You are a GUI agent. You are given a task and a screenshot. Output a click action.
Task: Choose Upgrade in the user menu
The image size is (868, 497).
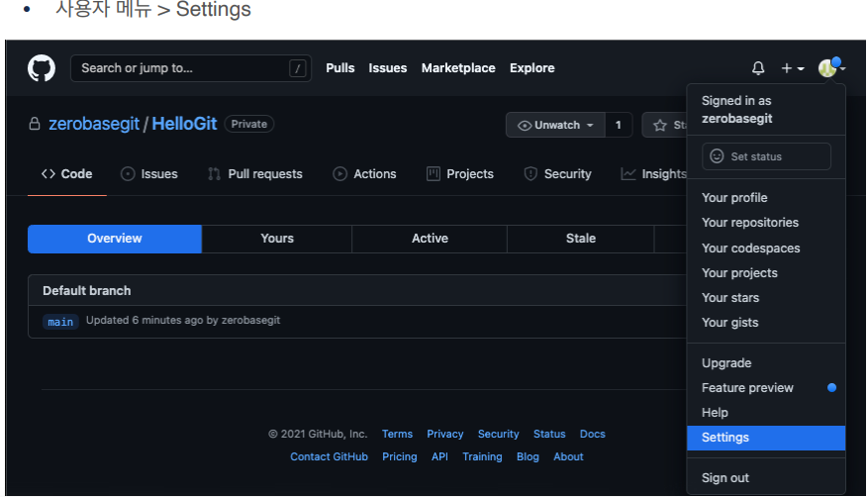click(766, 363)
